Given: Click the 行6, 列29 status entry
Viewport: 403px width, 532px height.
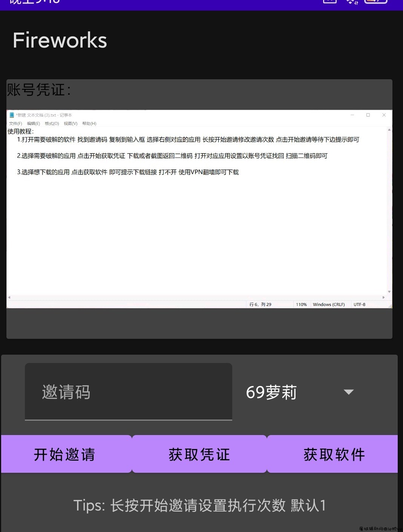Looking at the screenshot, I should coord(260,304).
